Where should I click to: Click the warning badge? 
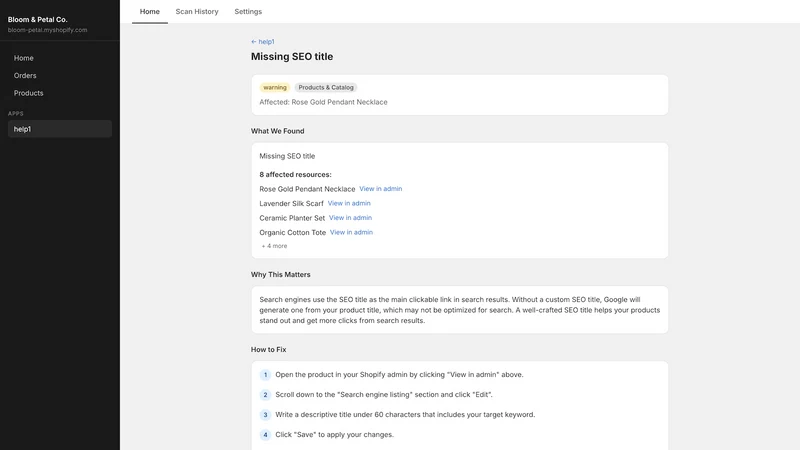click(275, 87)
